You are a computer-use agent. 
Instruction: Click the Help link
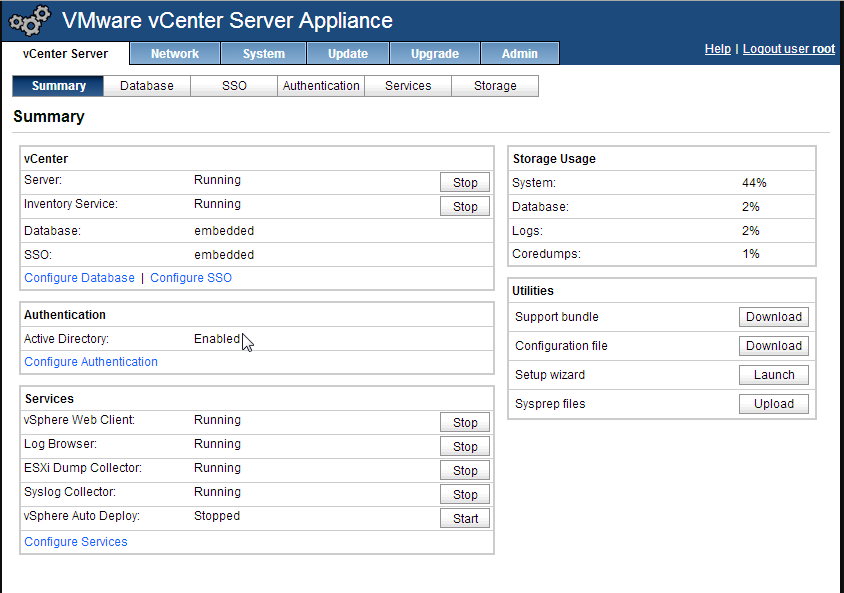point(717,49)
